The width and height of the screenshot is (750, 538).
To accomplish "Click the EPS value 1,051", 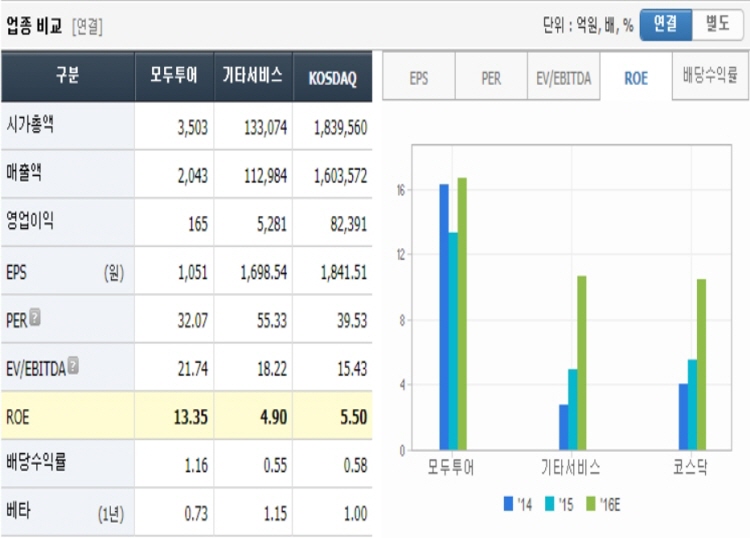I will point(193,273).
